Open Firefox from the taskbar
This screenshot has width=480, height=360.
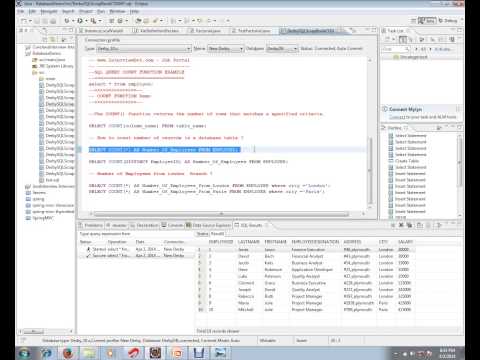[x=68, y=353]
